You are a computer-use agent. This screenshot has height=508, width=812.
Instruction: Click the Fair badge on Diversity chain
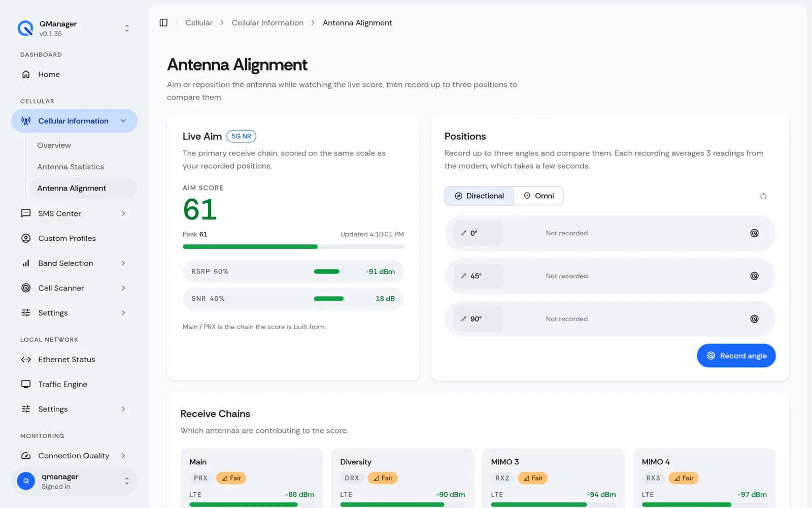coord(383,478)
